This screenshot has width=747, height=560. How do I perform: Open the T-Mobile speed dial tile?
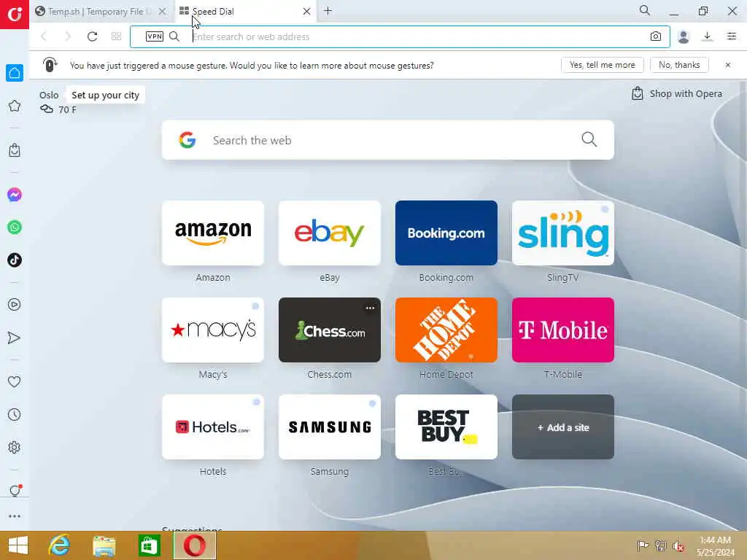tap(563, 330)
